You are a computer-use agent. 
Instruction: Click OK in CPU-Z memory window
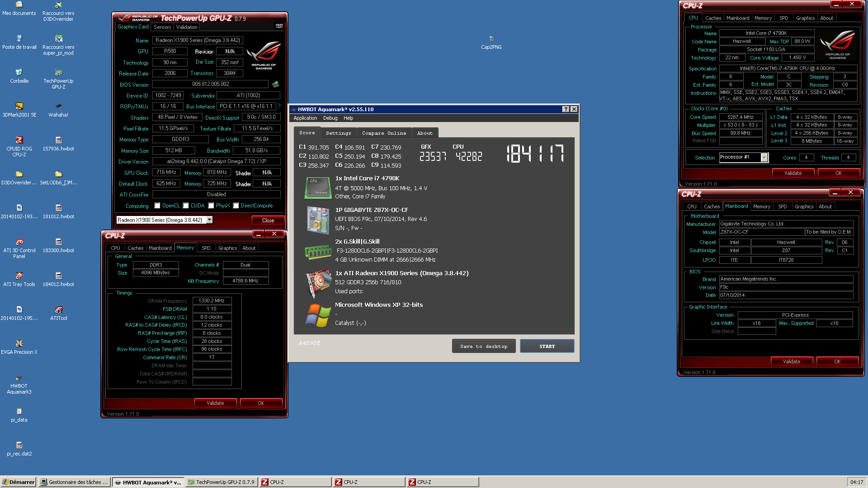(261, 403)
